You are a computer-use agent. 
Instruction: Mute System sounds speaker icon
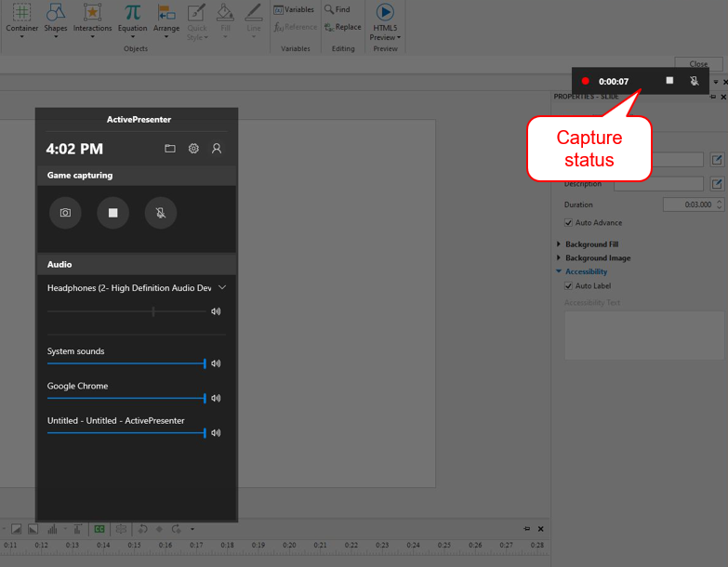tap(216, 363)
